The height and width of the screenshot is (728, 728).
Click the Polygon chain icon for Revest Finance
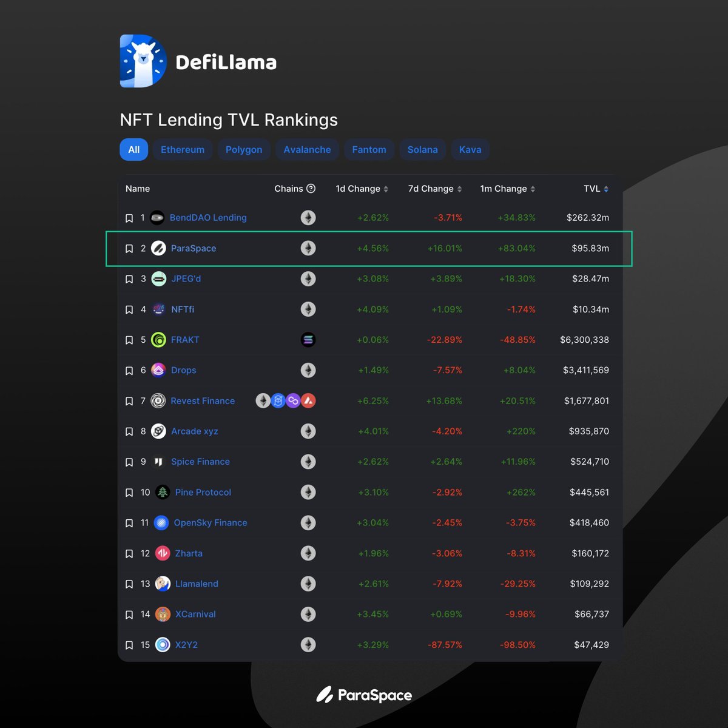293,401
